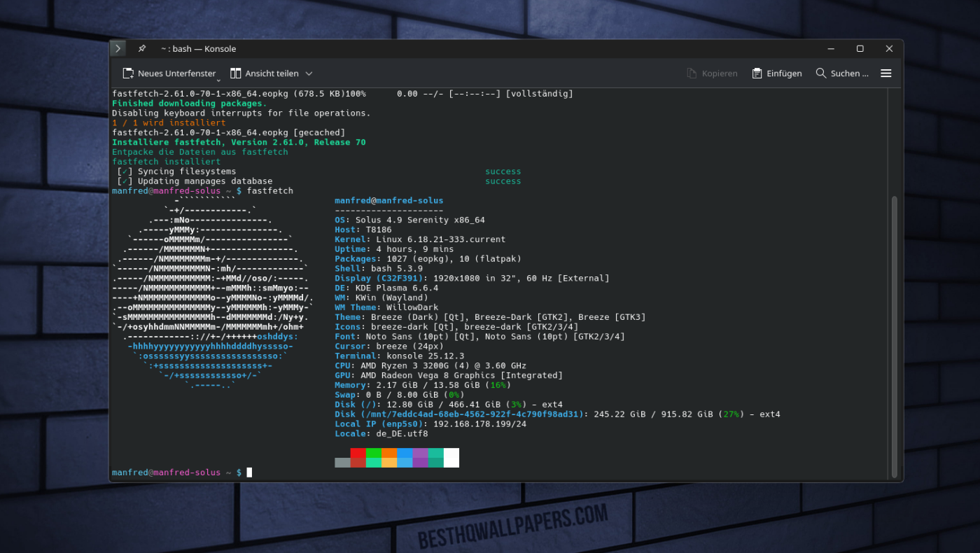980x553 pixels.
Task: Click the typed "fastfetch" command after the prompt
Action: point(270,191)
